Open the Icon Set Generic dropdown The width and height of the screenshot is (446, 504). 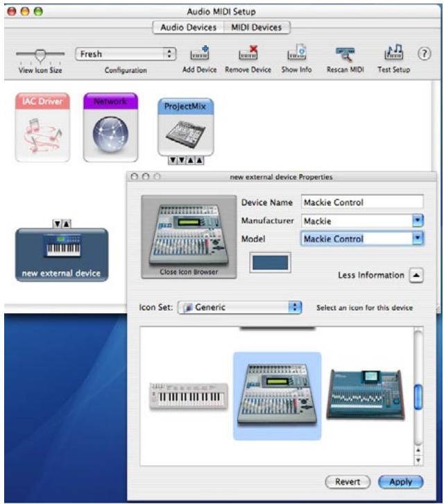240,308
